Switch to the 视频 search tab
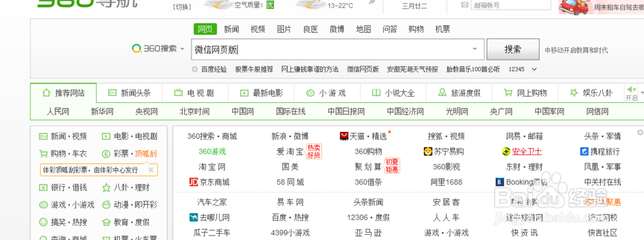 (258, 29)
